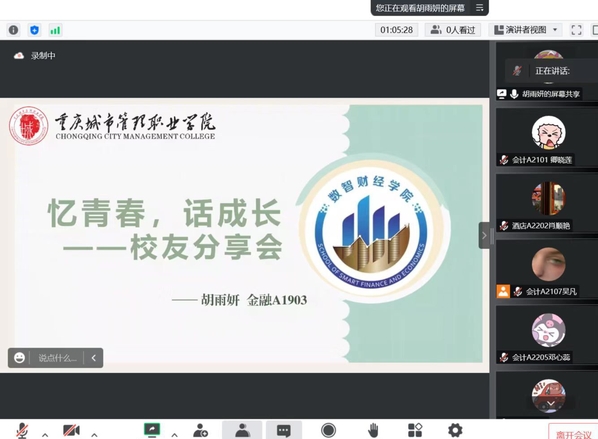Click the 离开会议 leave meeting button
The image size is (598, 439).
point(573,434)
